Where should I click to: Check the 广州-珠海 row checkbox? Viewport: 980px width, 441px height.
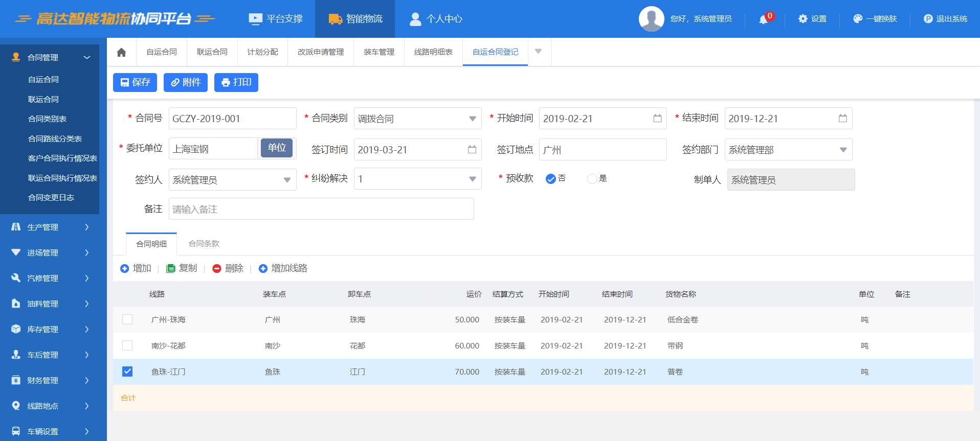coord(127,319)
